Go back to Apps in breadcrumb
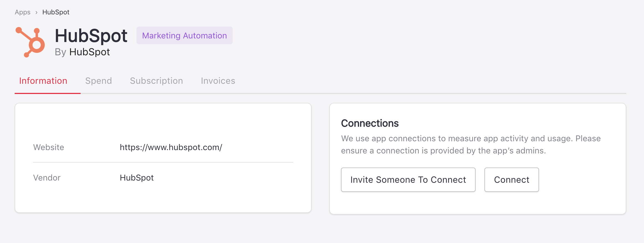The image size is (644, 243). [22, 12]
